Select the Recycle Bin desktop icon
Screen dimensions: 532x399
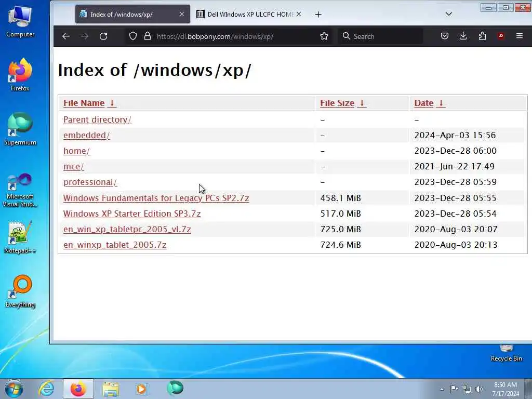(506, 353)
